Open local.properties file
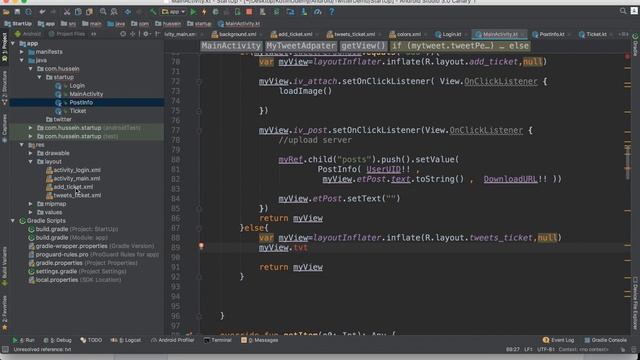 (x=57, y=280)
